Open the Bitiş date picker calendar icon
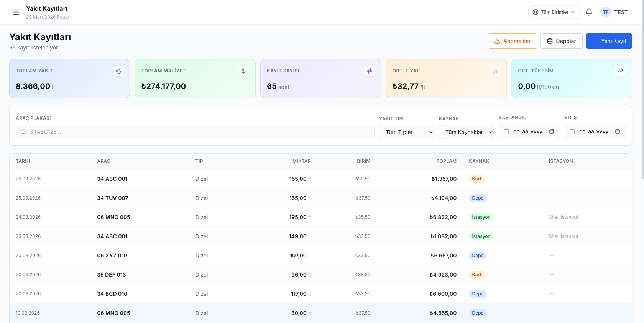 tap(618, 131)
